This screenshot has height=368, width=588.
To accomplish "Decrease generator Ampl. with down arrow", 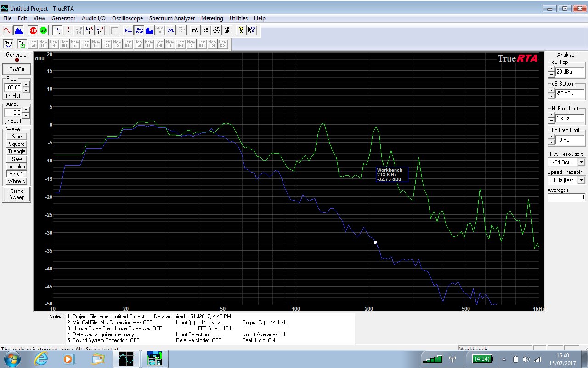I will point(26,115).
